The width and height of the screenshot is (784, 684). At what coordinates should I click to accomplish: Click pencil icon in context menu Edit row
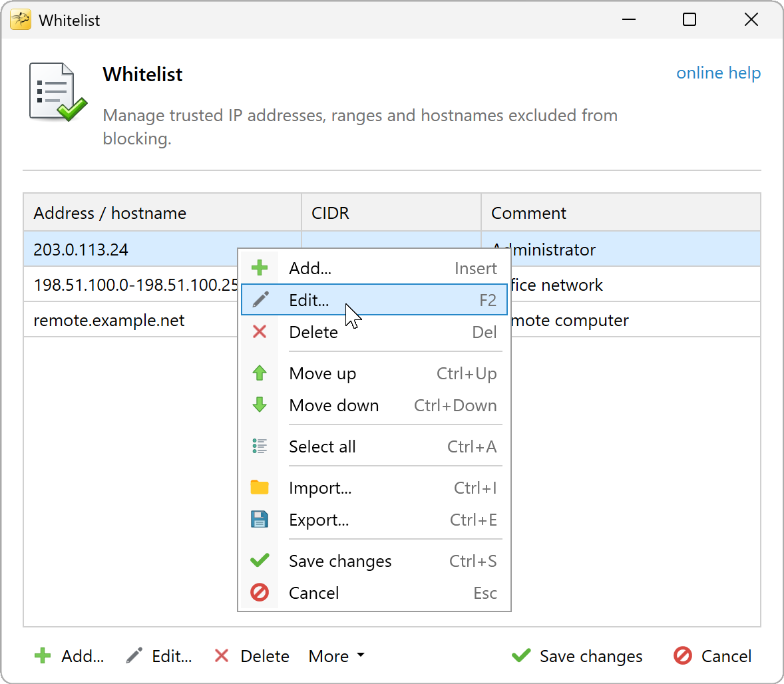click(260, 300)
